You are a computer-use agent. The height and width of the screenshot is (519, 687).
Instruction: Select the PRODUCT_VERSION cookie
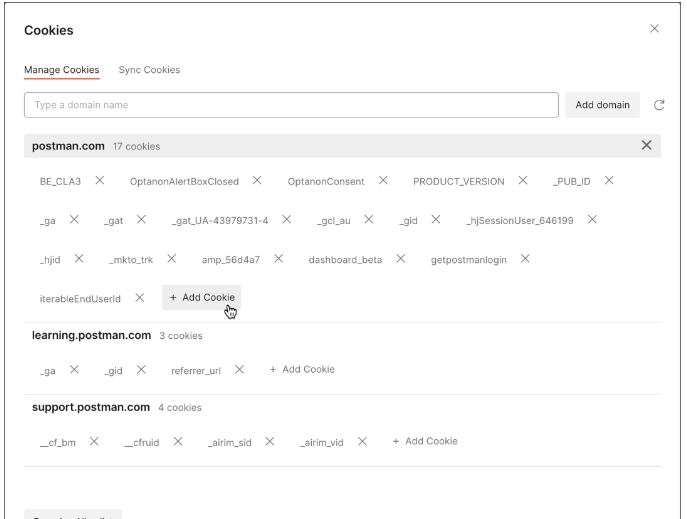pos(460,180)
